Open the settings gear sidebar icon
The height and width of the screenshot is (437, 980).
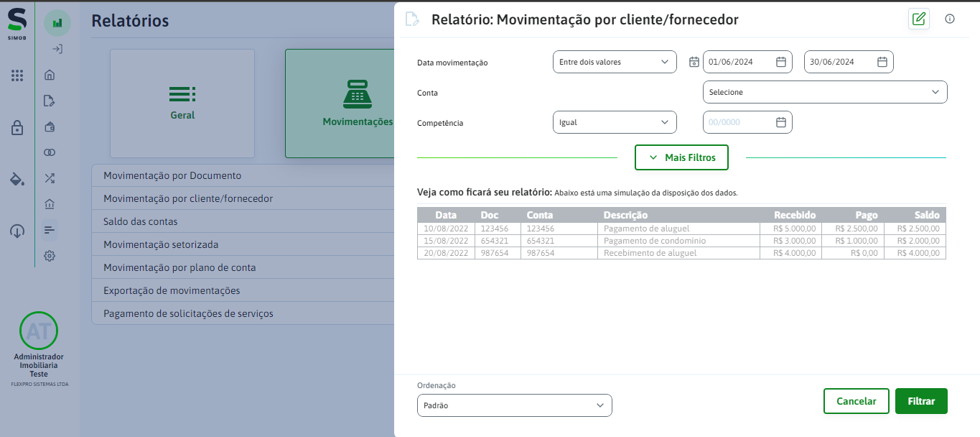point(50,256)
